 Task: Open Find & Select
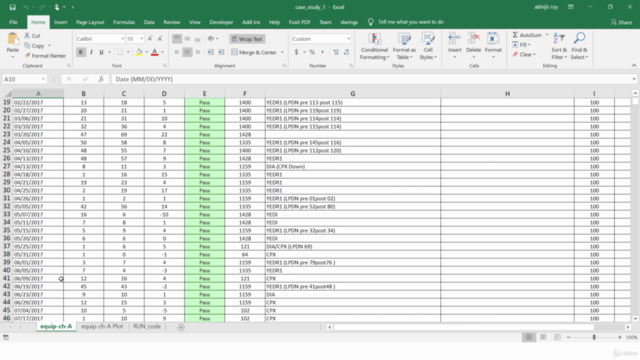coord(579,46)
